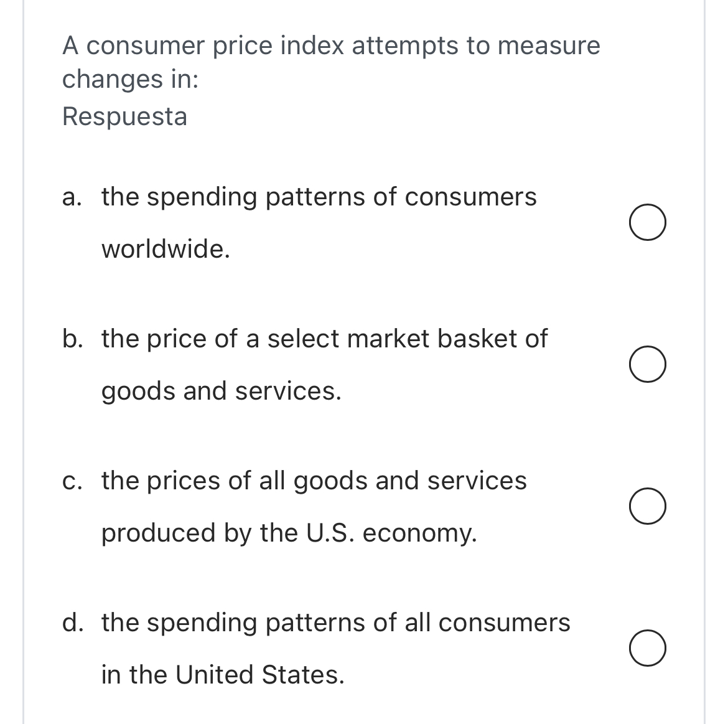This screenshot has width=728, height=724.
Task: Click the phrase U.S. economy in option c
Action: point(392,533)
